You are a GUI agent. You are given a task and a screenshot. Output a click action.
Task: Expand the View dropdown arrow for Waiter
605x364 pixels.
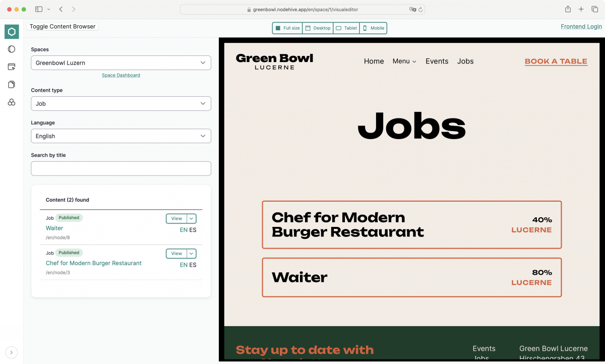191,218
